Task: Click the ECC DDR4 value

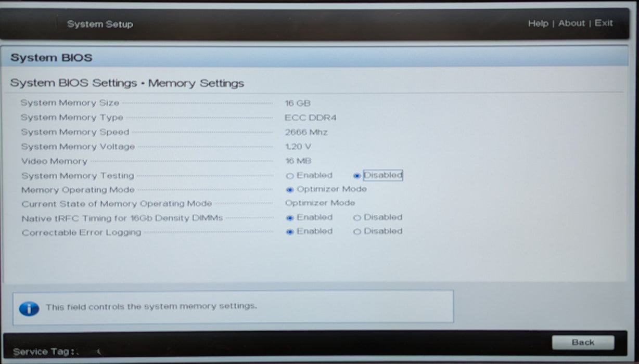Action: (x=311, y=118)
